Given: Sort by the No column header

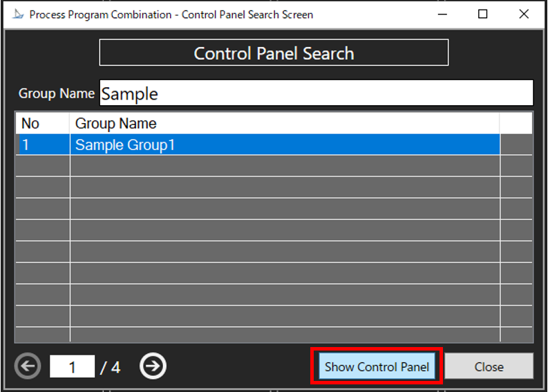Looking at the screenshot, I should (42, 124).
